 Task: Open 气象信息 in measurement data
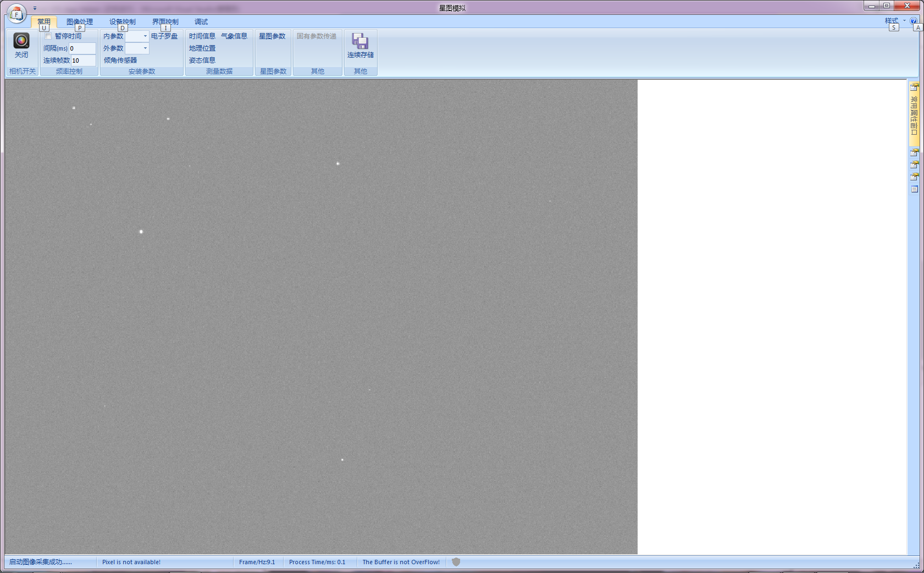[x=234, y=36]
